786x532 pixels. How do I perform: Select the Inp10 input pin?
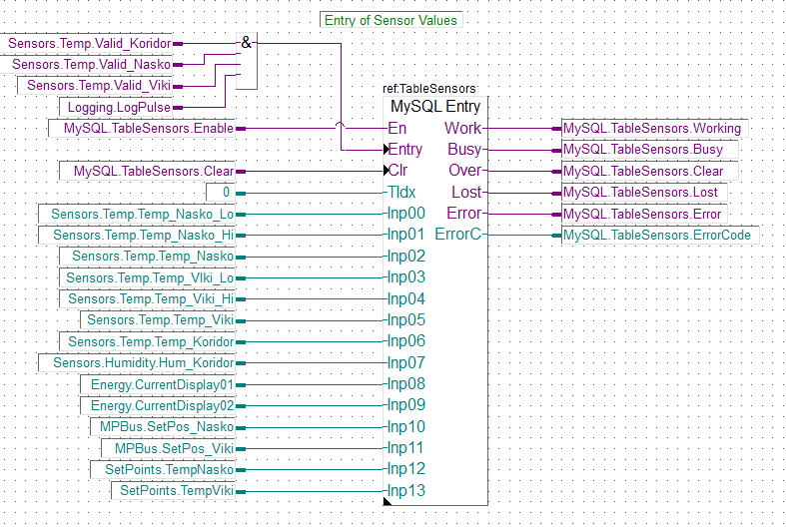tap(406, 427)
